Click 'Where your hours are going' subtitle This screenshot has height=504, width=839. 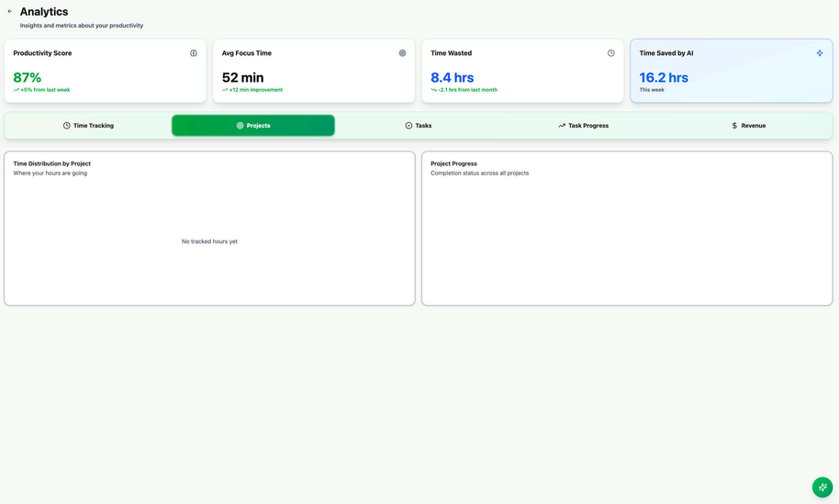[x=50, y=174]
